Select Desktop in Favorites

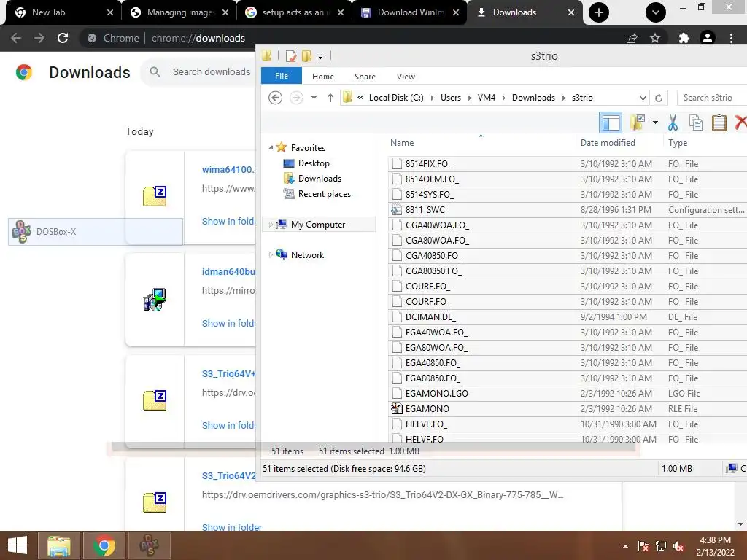[x=314, y=163]
